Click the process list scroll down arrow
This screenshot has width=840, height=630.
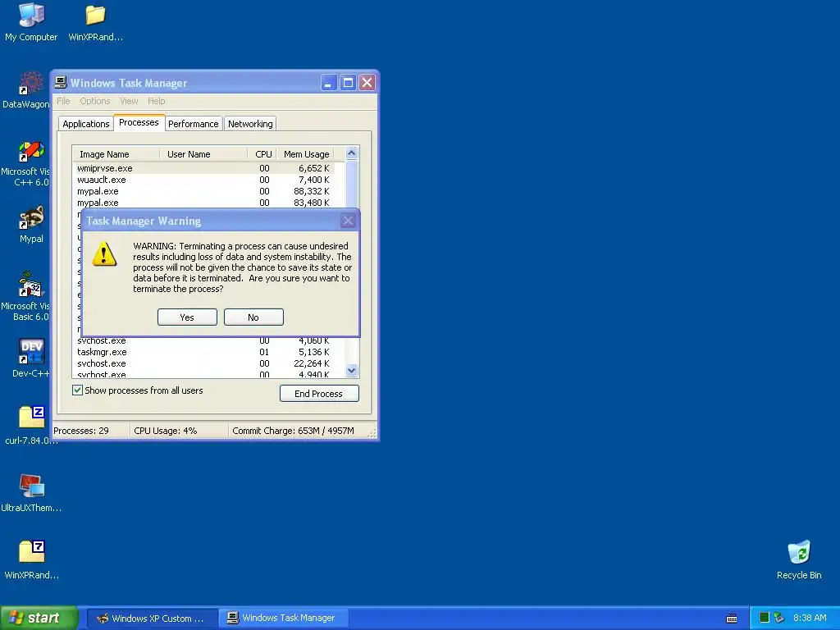(351, 370)
